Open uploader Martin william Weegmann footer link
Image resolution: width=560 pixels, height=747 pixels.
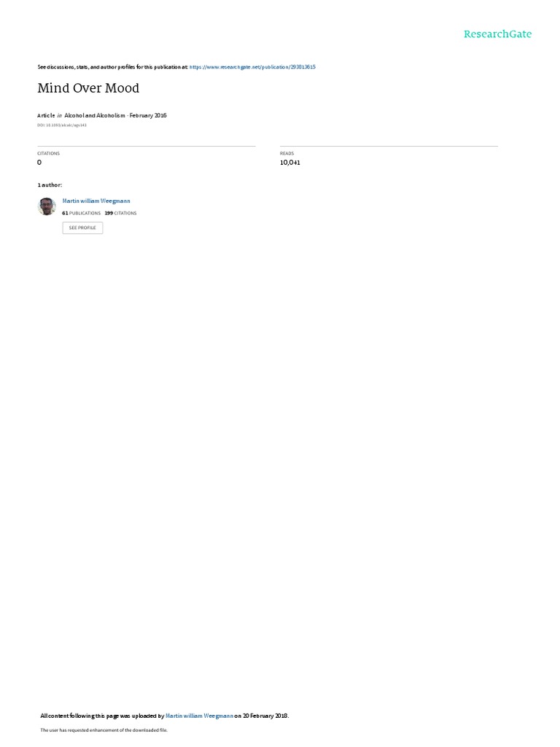[200, 716]
